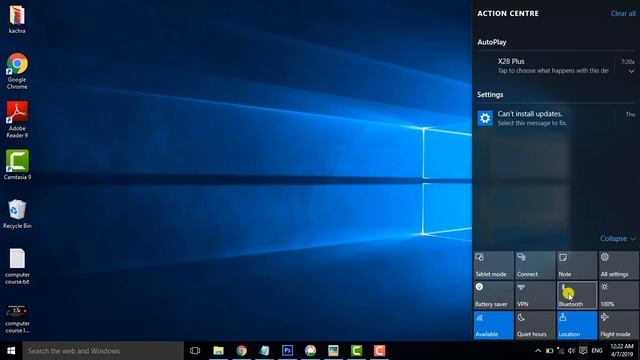Screen dimensions: 640x360
Task: Open the orange Camtasia recorder taskbar icon
Action: click(x=380, y=351)
